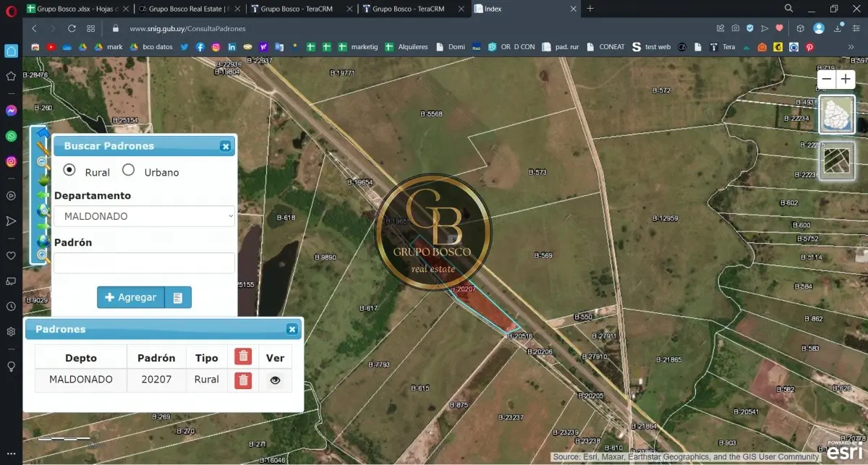
Task: Activate the green pan hand tool
Action: point(42,179)
